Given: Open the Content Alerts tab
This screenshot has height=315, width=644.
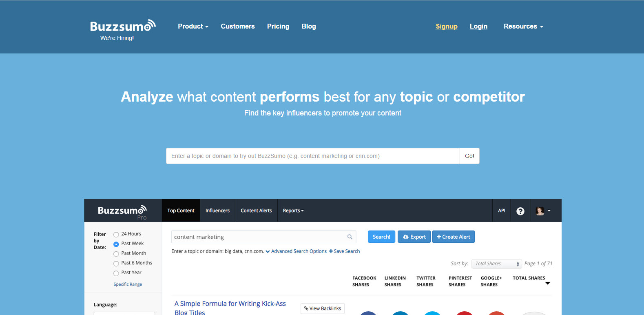Looking at the screenshot, I should 256,211.
